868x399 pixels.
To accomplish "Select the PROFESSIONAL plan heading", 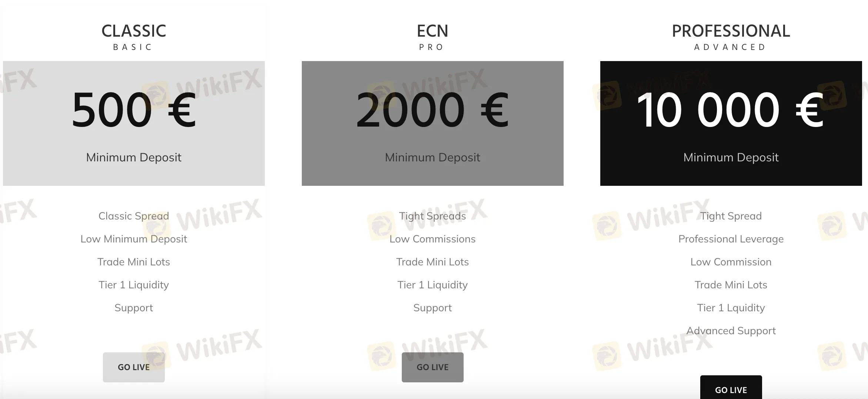I will [x=731, y=31].
